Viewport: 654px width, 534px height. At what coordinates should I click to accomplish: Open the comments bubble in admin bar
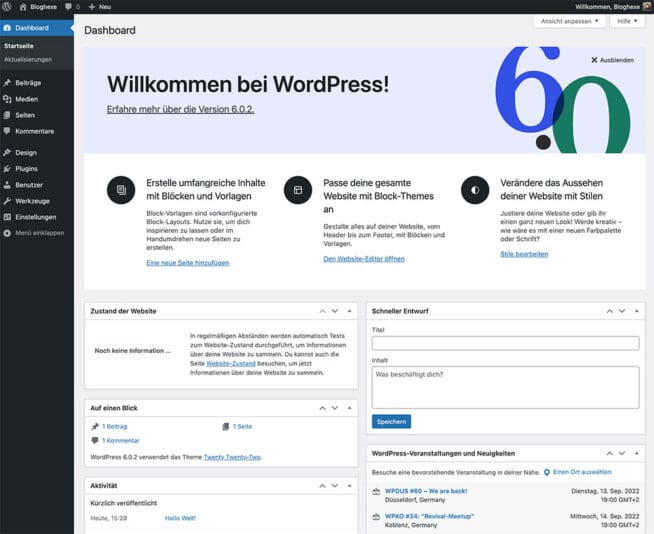(x=68, y=7)
